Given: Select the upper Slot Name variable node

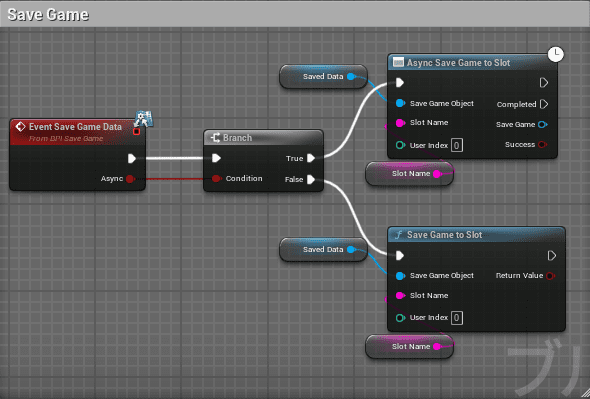Looking at the screenshot, I should [x=409, y=174].
